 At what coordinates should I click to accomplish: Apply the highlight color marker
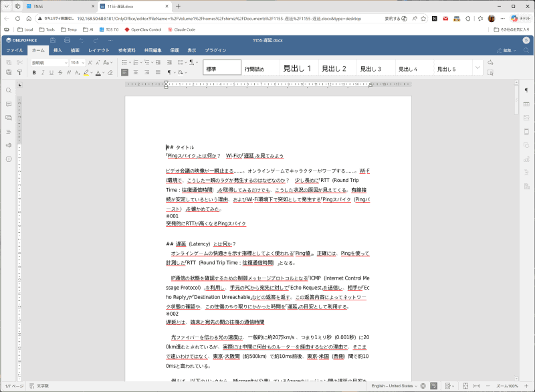tap(86, 72)
